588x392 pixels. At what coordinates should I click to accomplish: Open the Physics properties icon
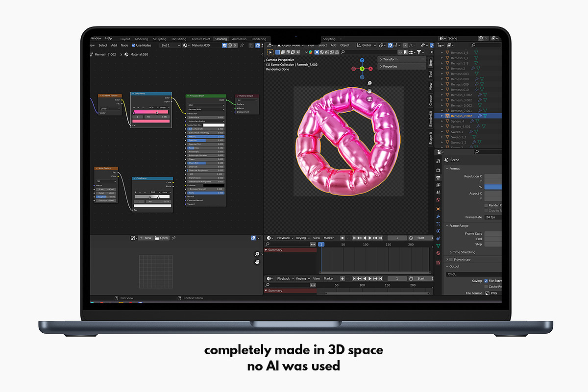438,231
